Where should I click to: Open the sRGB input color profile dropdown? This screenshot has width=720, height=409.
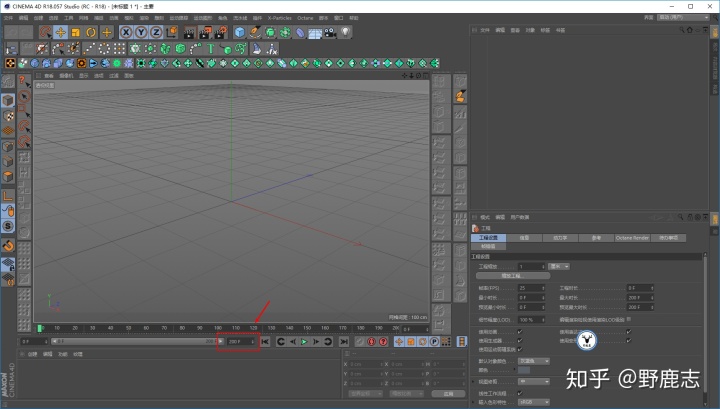[534, 402]
